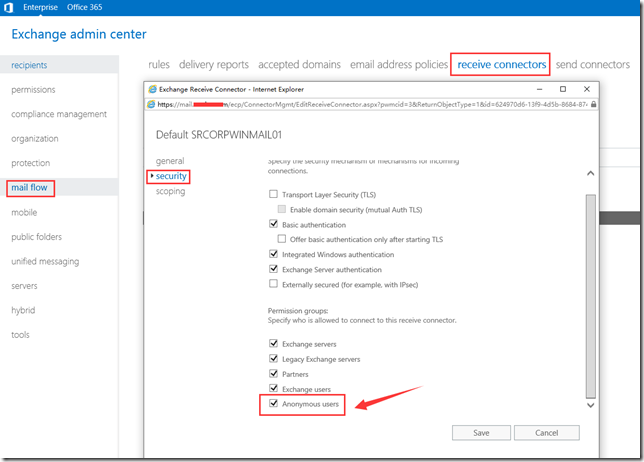Click the dialog's vertical scrollbar thumb
Screen dimensions: 644x462
click(591, 296)
